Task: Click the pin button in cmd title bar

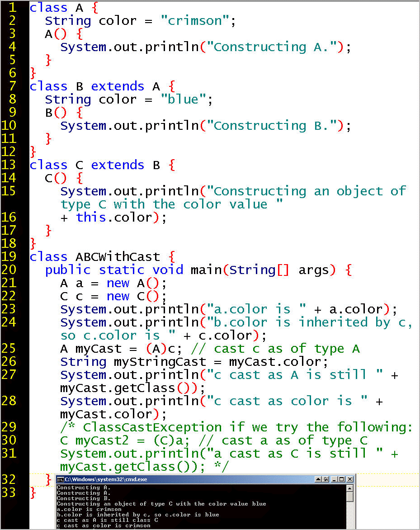Action: pos(326,479)
